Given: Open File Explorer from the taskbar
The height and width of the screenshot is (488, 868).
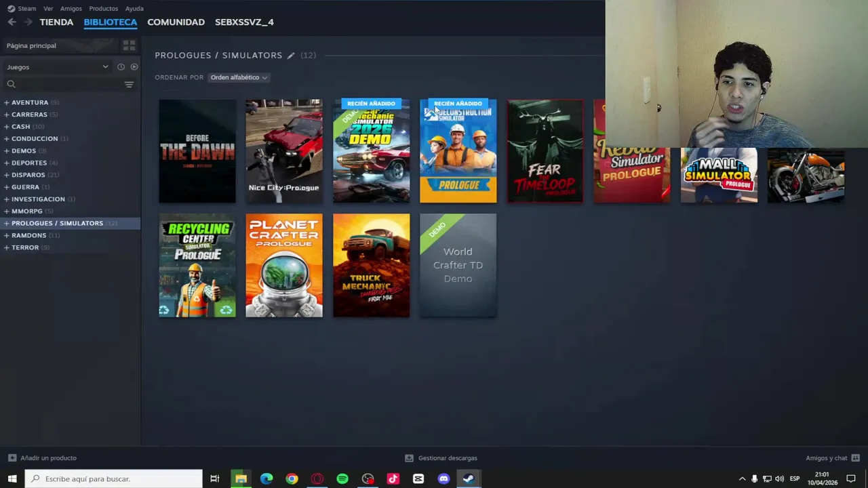Looking at the screenshot, I should [241, 479].
